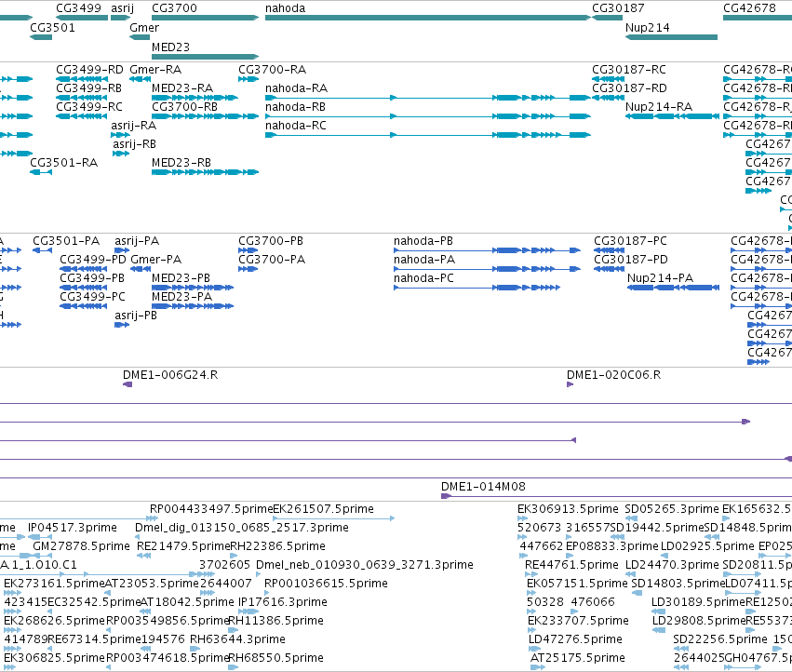Click transcript label asrij-RB
792x672 pixels.
pyautogui.click(x=134, y=144)
